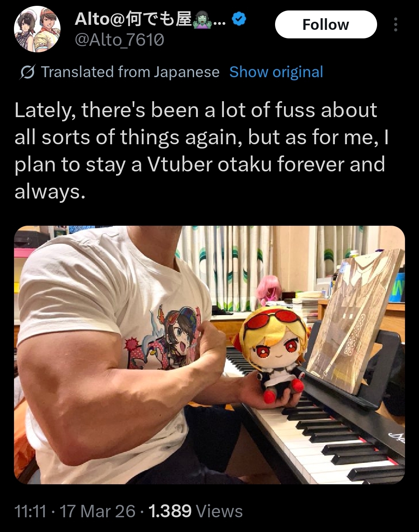Click the blue verified badge
Image resolution: width=419 pixels, height=532 pixels.
(239, 19)
